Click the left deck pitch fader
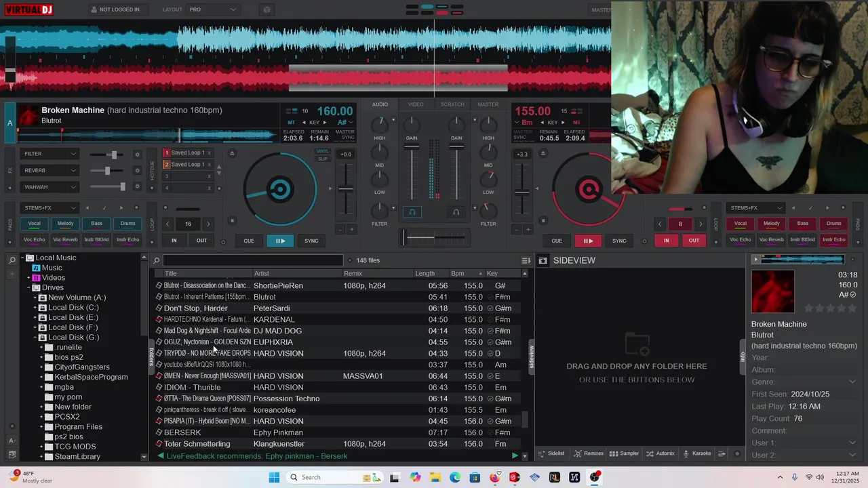 coord(346,189)
